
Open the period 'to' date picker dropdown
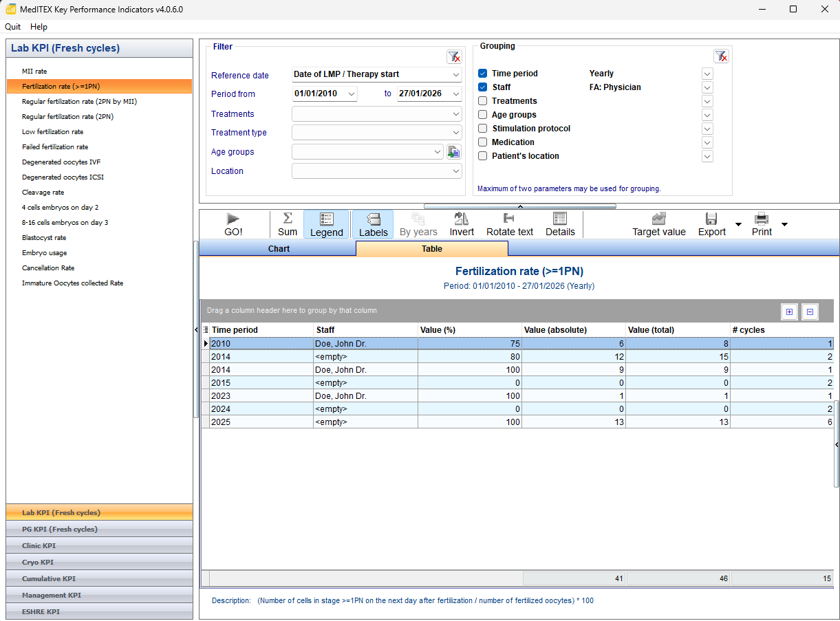point(456,94)
